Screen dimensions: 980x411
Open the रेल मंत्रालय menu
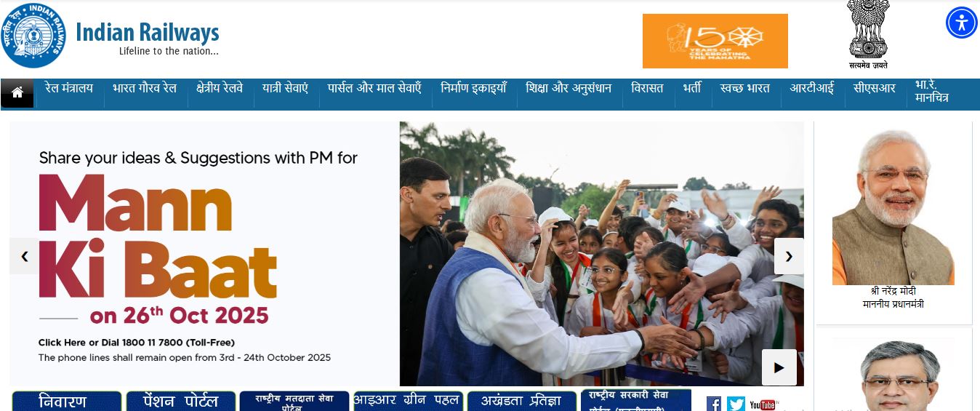pos(69,89)
